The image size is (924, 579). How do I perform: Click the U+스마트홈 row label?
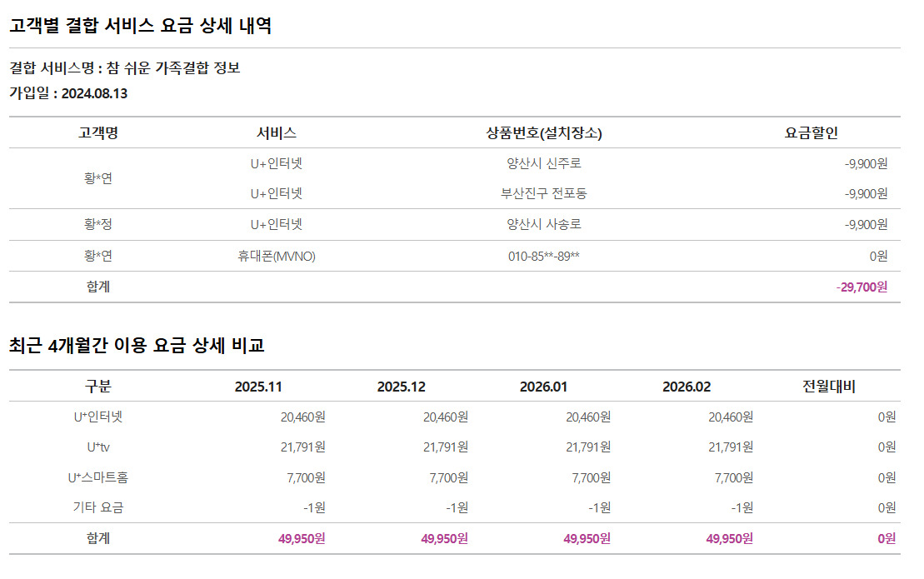coord(98,477)
